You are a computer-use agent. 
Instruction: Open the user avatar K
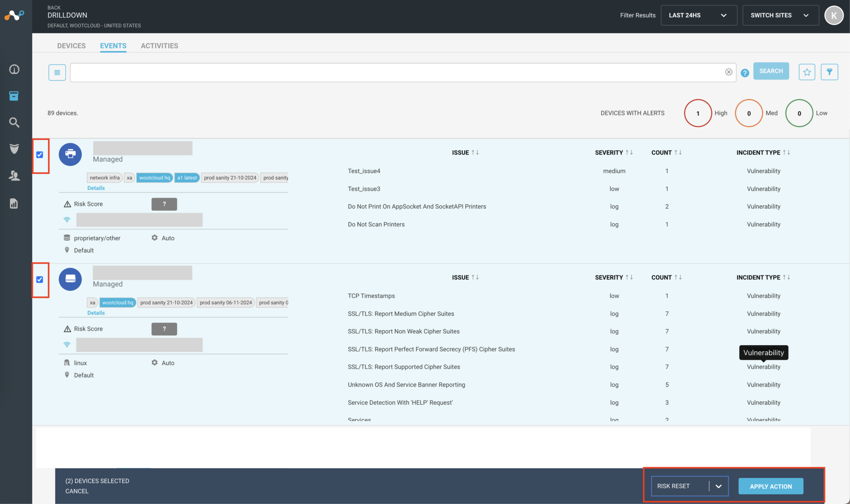click(x=834, y=16)
